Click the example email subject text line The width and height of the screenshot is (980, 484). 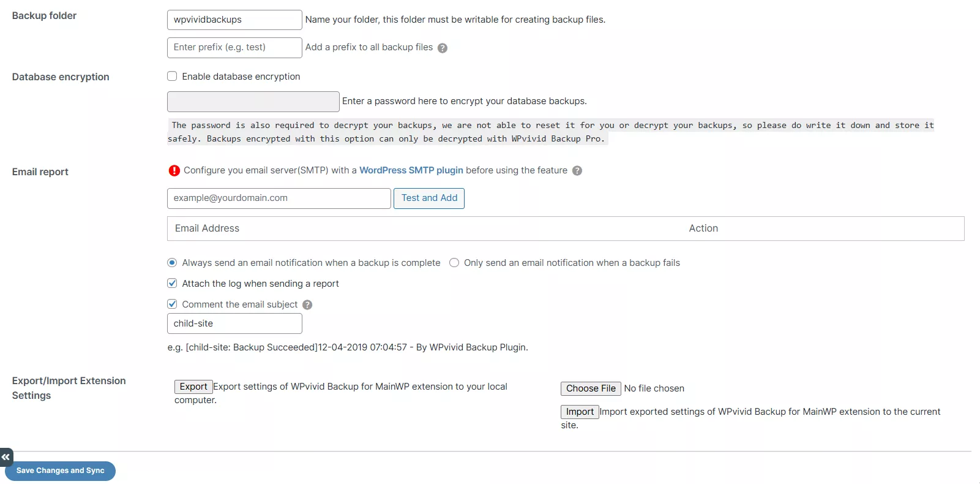click(x=348, y=347)
